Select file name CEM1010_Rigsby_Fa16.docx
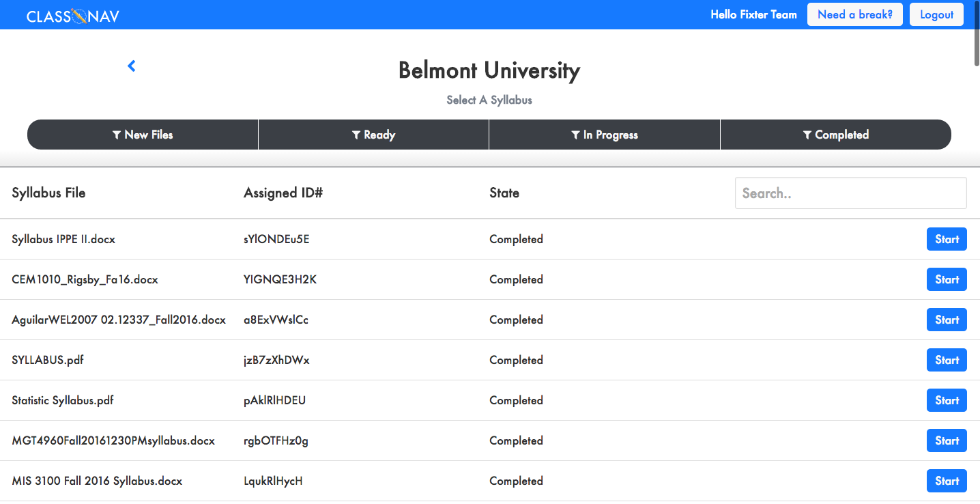Image resolution: width=980 pixels, height=504 pixels. [x=85, y=279]
